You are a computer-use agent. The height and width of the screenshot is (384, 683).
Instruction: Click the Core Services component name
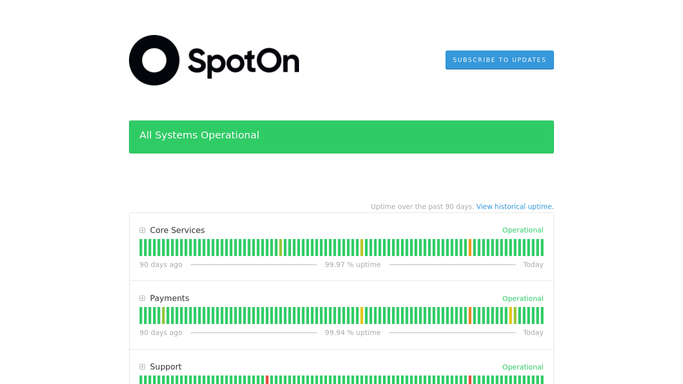point(177,230)
